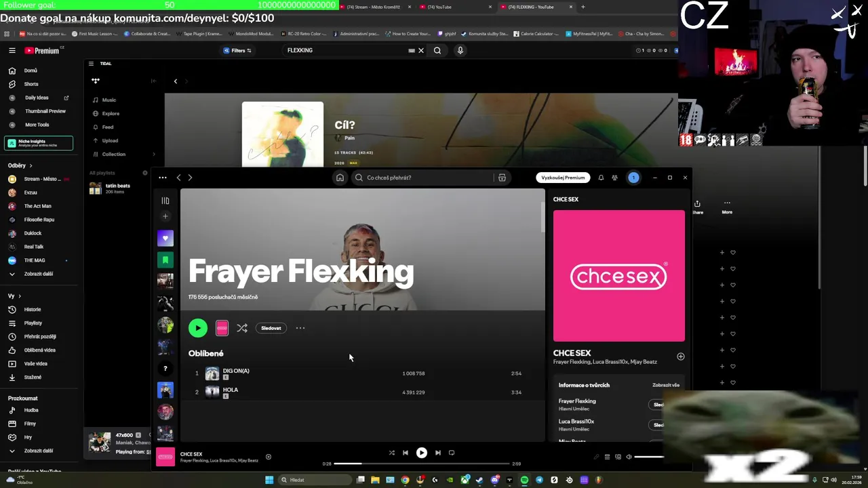Go back in Spotify navigation
Image resolution: width=868 pixels, height=488 pixels.
click(178, 178)
